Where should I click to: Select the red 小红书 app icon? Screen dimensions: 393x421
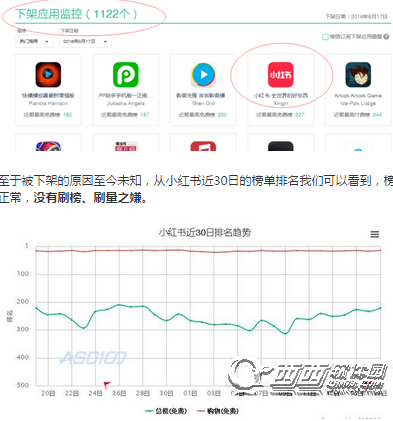[281, 74]
